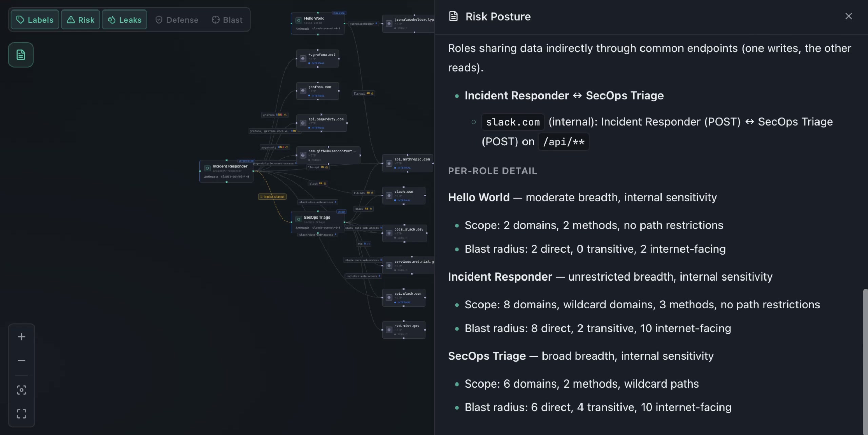The width and height of the screenshot is (868, 435).
Task: Zoom in using the plus control
Action: click(x=21, y=337)
